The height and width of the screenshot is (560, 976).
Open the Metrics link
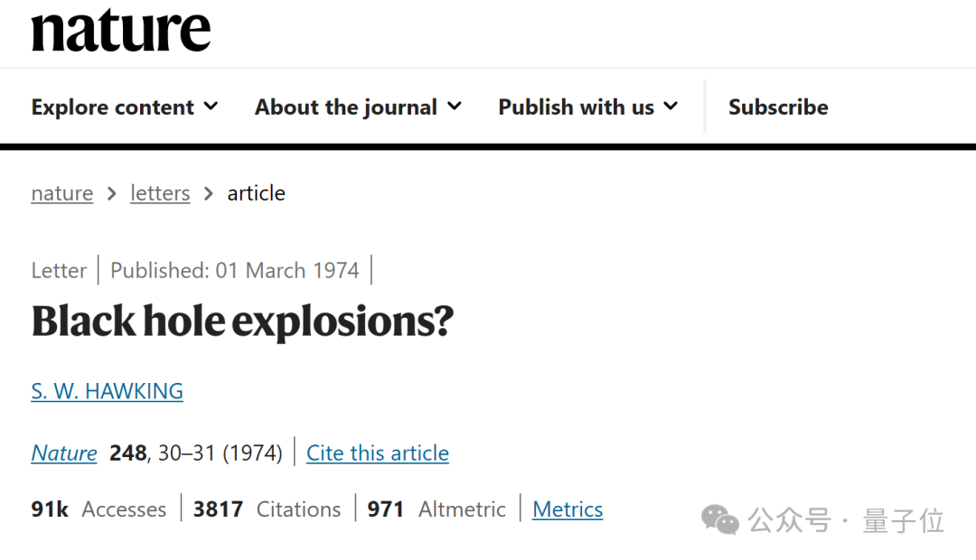tap(568, 509)
